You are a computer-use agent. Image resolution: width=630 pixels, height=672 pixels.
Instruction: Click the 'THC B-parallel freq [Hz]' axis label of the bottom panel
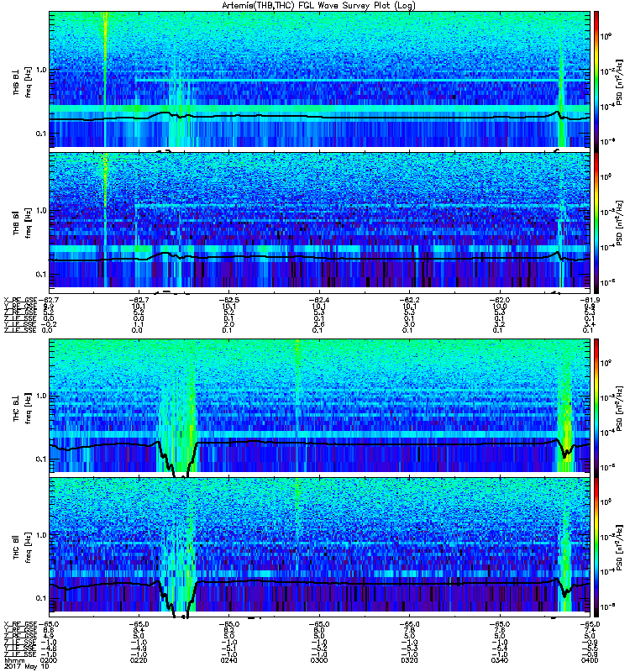[22, 547]
